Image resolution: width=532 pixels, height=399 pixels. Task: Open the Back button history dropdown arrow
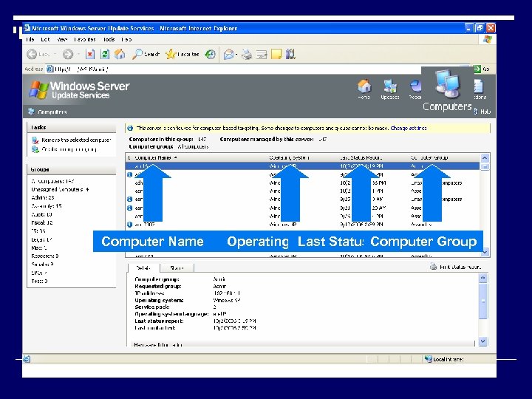pyautogui.click(x=55, y=54)
